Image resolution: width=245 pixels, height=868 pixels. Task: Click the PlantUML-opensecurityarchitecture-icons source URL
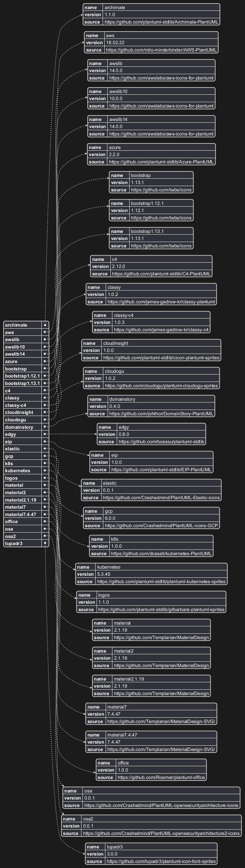tap(161, 805)
